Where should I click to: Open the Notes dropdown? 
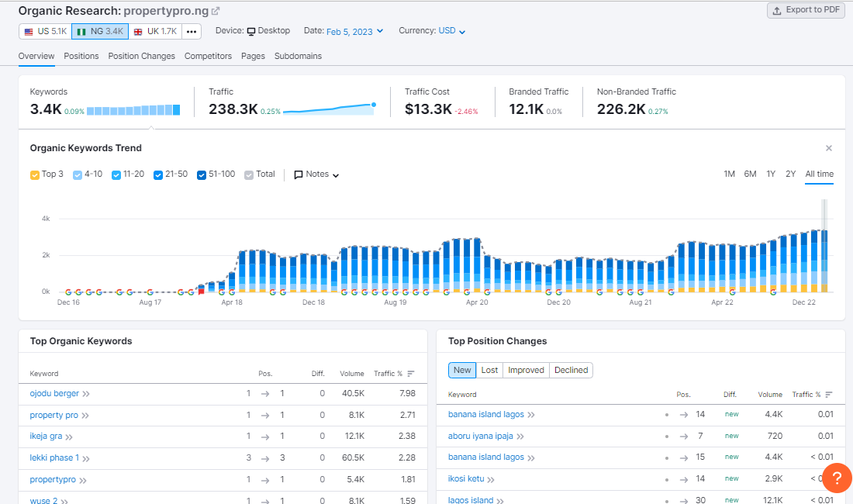tap(316, 174)
